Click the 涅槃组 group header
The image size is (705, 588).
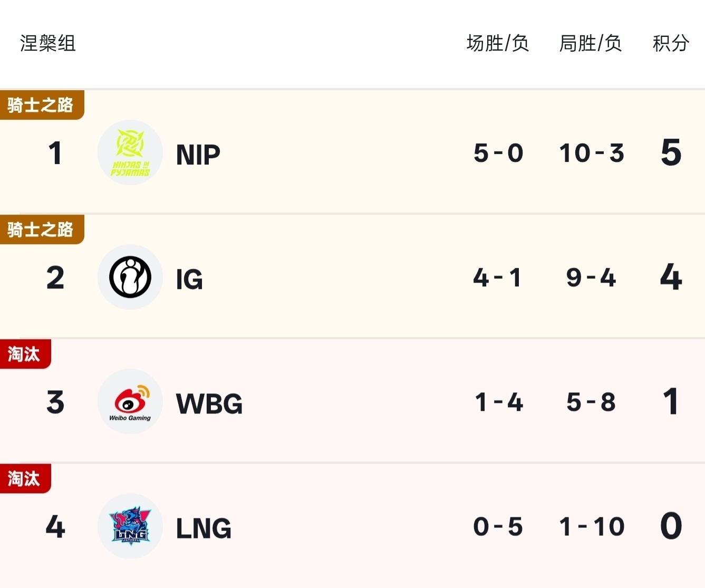48,43
